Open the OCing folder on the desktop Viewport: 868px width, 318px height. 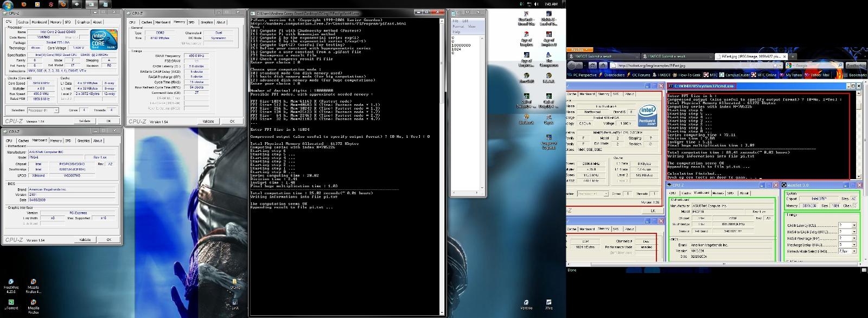tap(235, 283)
